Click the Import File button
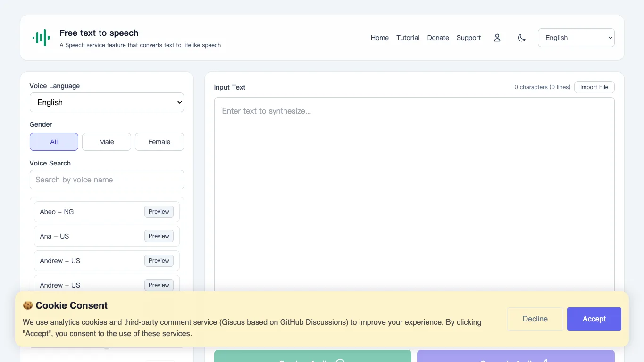Viewport: 644px width, 362px height. point(594,87)
